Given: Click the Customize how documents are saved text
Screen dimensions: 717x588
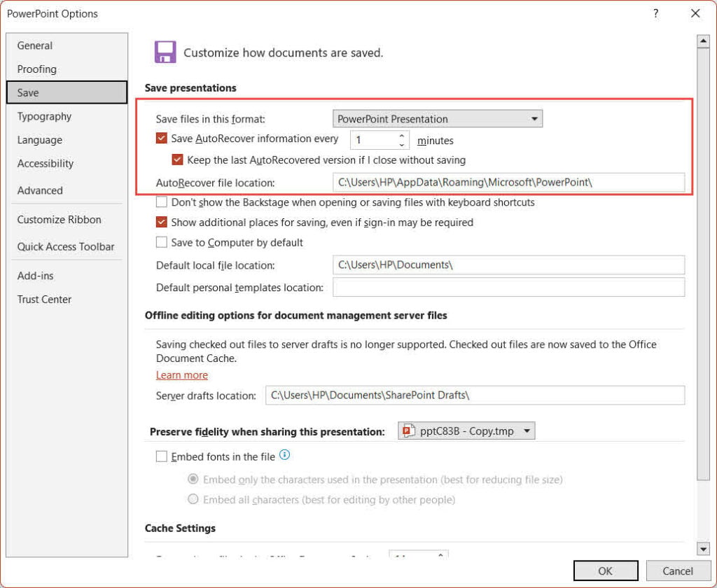Looking at the screenshot, I should coord(283,52).
